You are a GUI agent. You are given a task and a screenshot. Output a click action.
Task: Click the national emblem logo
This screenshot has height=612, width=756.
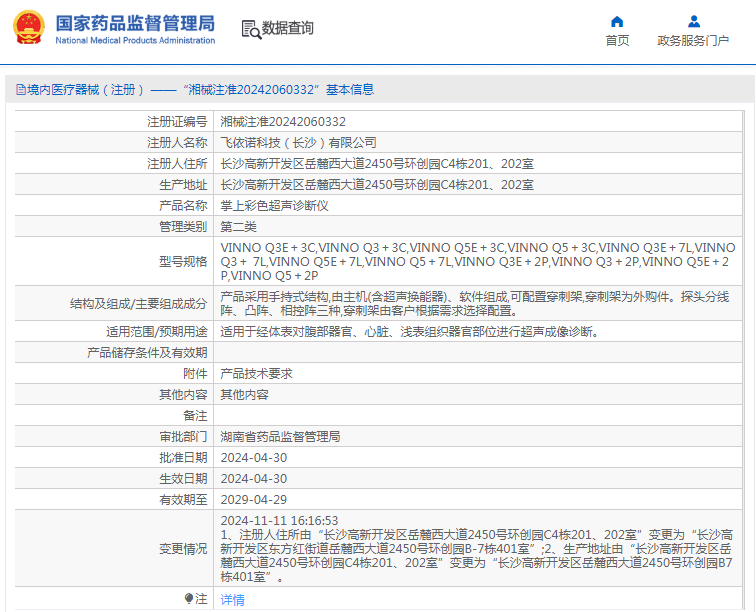pos(29,27)
